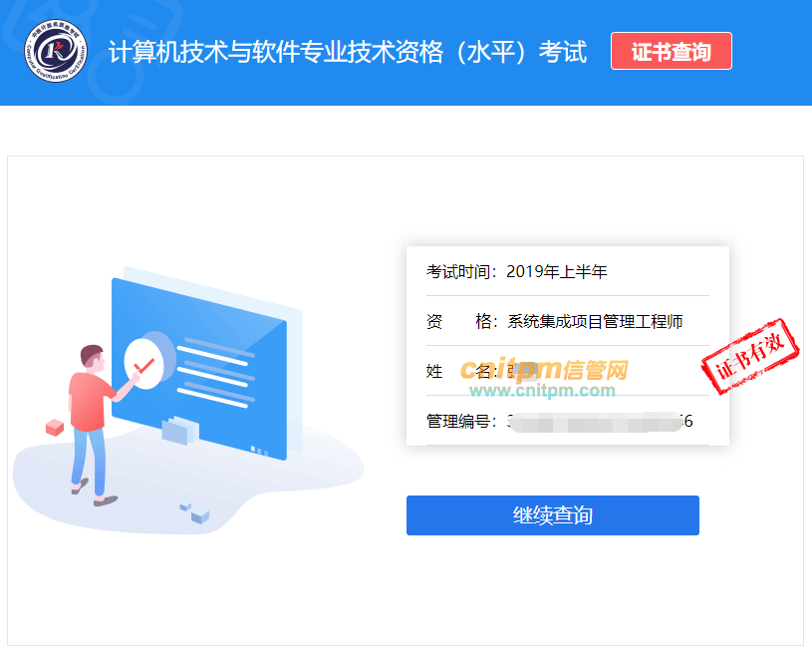Click the cnitpm信管网 watermark text
The width and height of the screenshot is (812, 663).
tap(544, 369)
